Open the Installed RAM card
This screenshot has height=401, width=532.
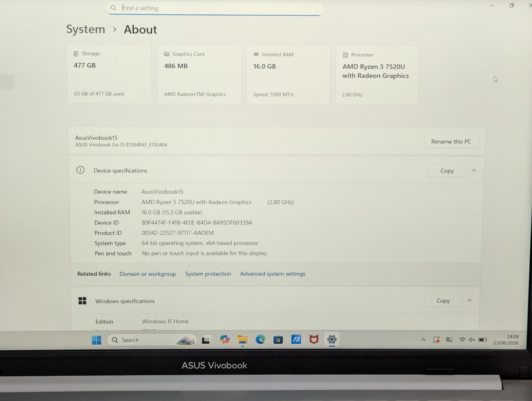(x=288, y=75)
